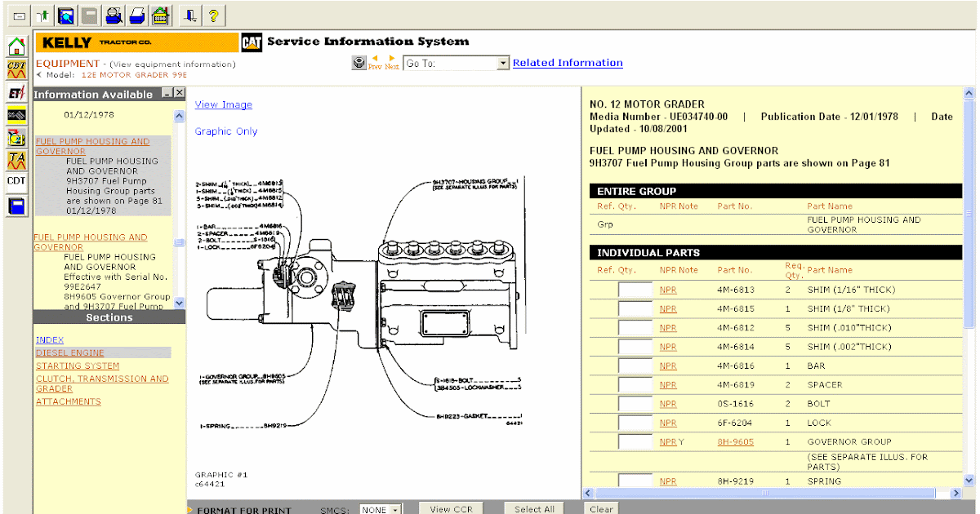Click the parts list horizontal scrollbar right arrow
Image resolution: width=980 pixels, height=514 pixels.
(x=956, y=494)
